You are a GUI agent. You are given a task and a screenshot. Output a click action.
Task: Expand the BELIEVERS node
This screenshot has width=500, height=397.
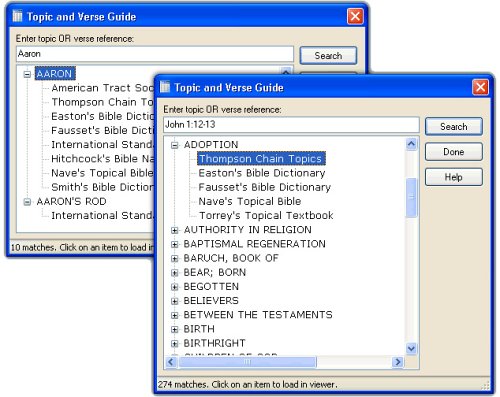pyautogui.click(x=174, y=301)
